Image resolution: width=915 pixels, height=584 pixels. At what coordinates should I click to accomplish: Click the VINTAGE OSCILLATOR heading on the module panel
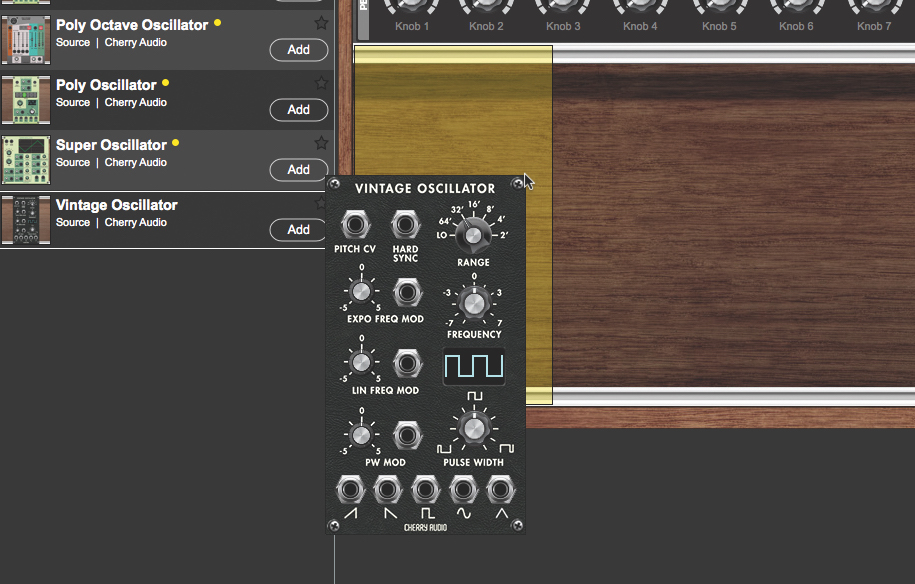[425, 188]
